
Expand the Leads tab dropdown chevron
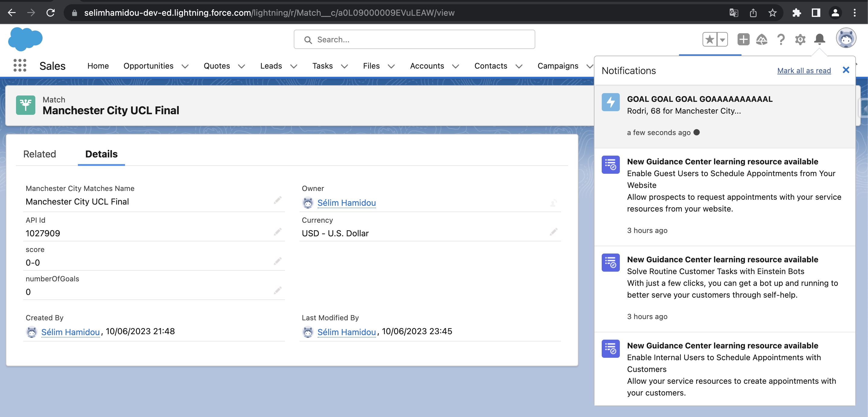point(293,66)
